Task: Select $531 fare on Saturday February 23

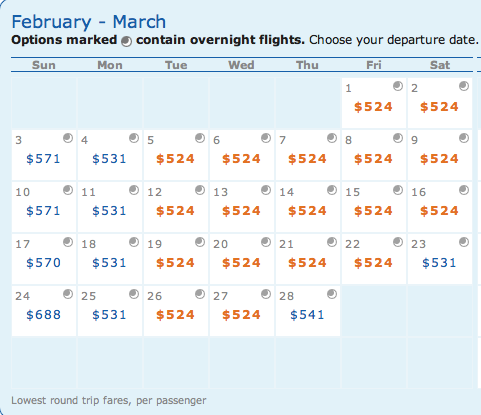Action: coord(439,263)
